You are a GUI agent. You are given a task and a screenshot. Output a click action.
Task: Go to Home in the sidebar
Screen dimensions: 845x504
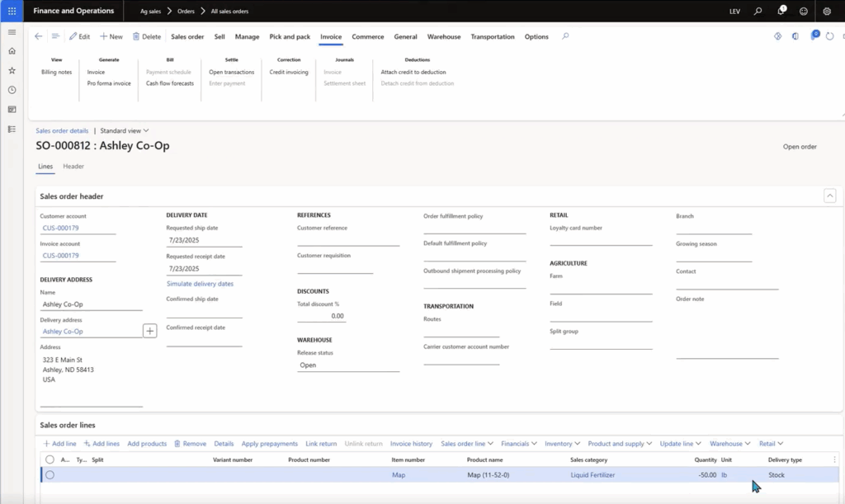click(12, 51)
